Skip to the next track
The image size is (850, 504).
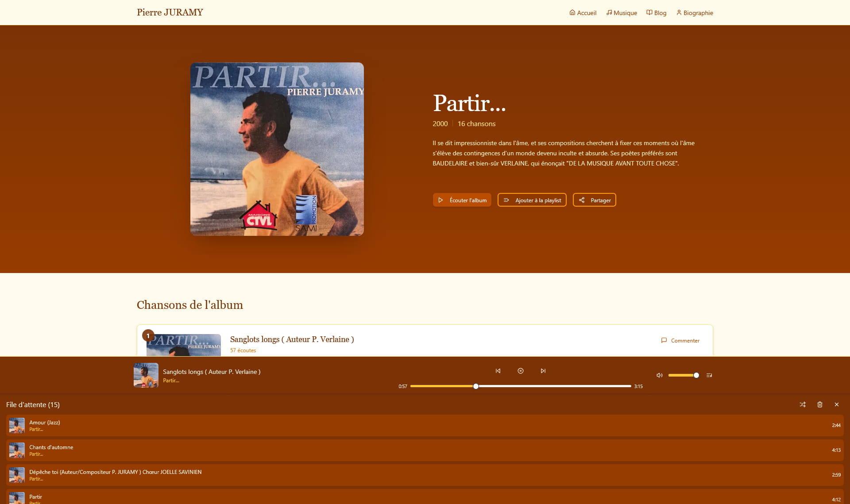tap(543, 371)
